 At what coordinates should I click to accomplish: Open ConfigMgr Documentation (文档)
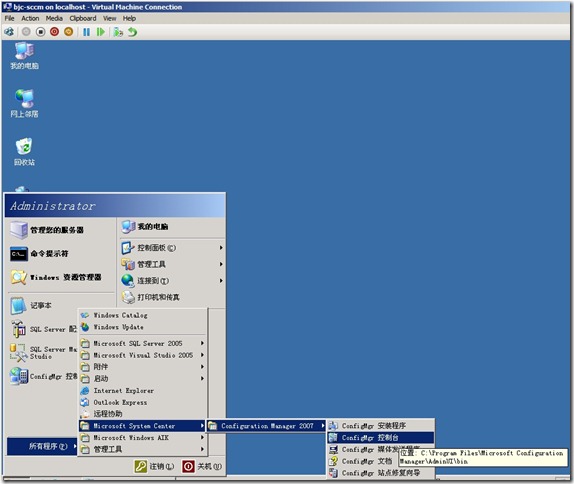[363, 461]
